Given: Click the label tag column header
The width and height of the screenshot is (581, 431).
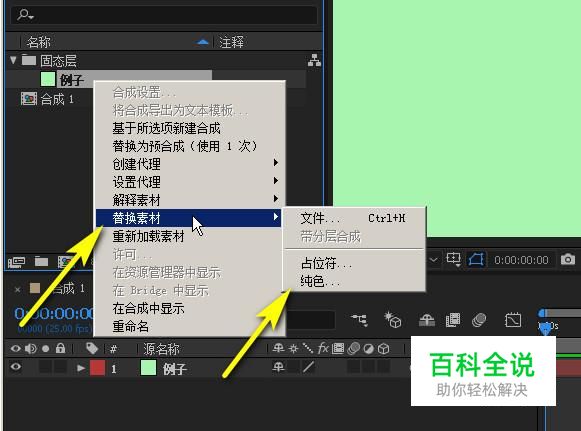Looking at the screenshot, I should (92, 348).
